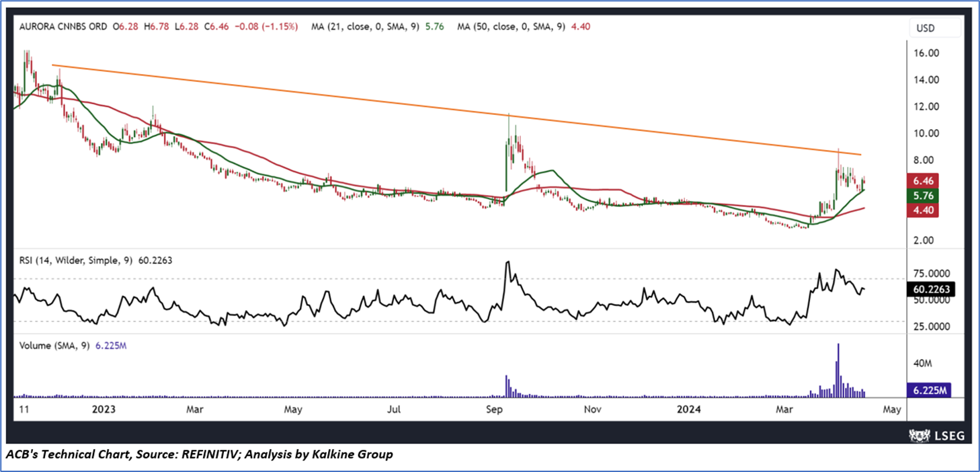Click the Nov date axis label
The height and width of the screenshot is (472, 980).
pyautogui.click(x=592, y=409)
